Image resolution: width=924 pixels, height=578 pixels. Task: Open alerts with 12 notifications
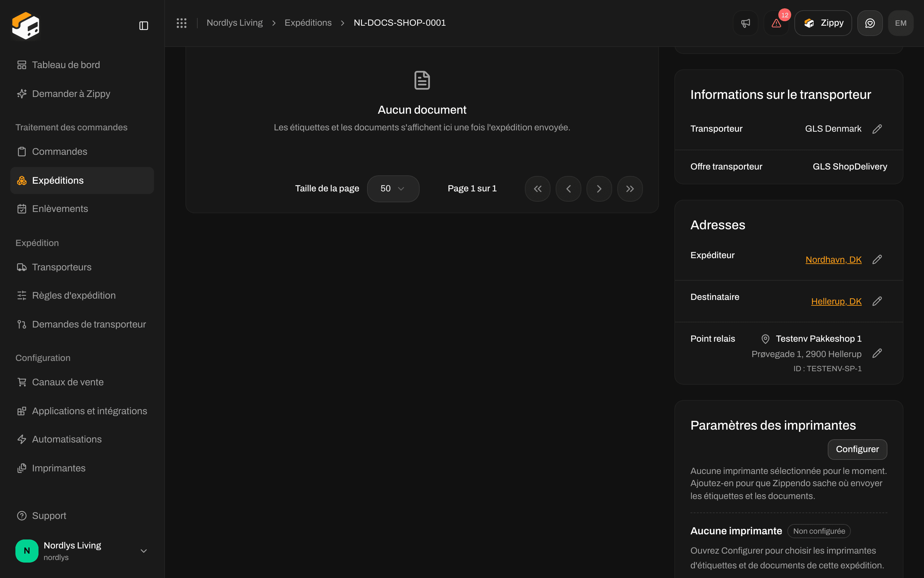click(x=776, y=23)
